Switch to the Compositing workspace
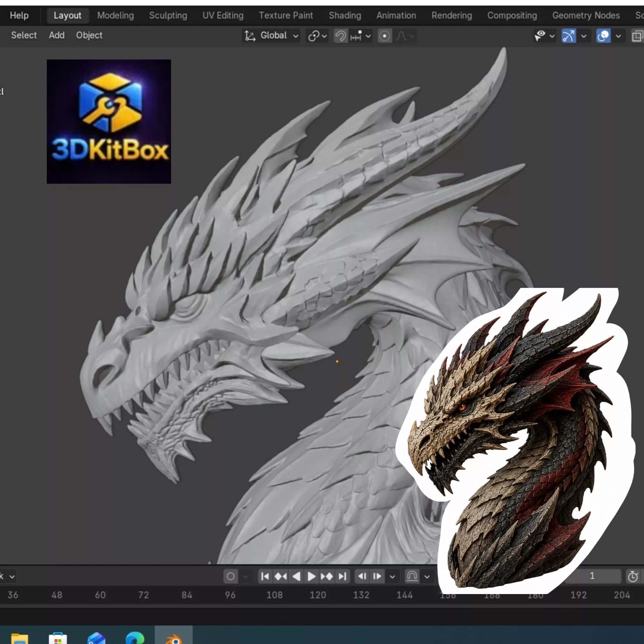This screenshot has height=644, width=644. [x=512, y=15]
